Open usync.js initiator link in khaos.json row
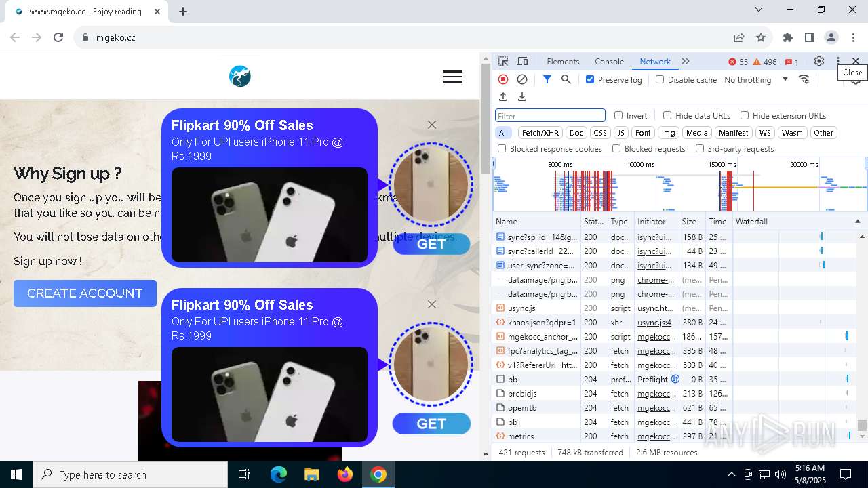868x488 pixels. 654,323
